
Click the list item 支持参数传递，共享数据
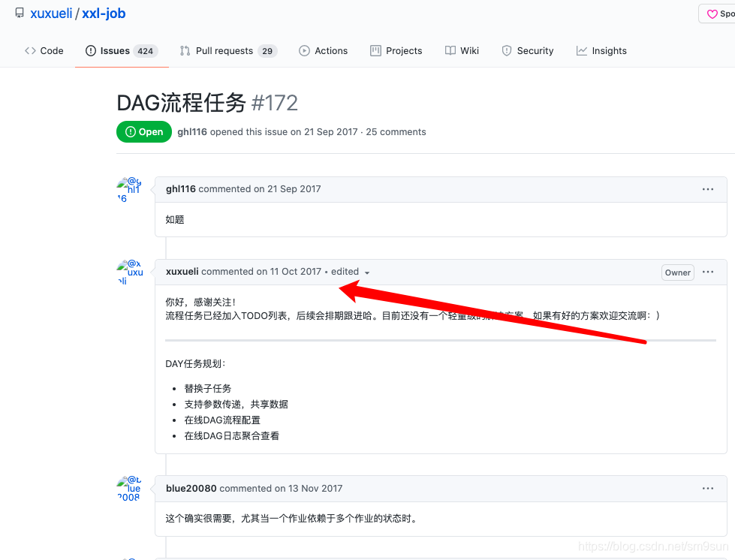(x=236, y=404)
